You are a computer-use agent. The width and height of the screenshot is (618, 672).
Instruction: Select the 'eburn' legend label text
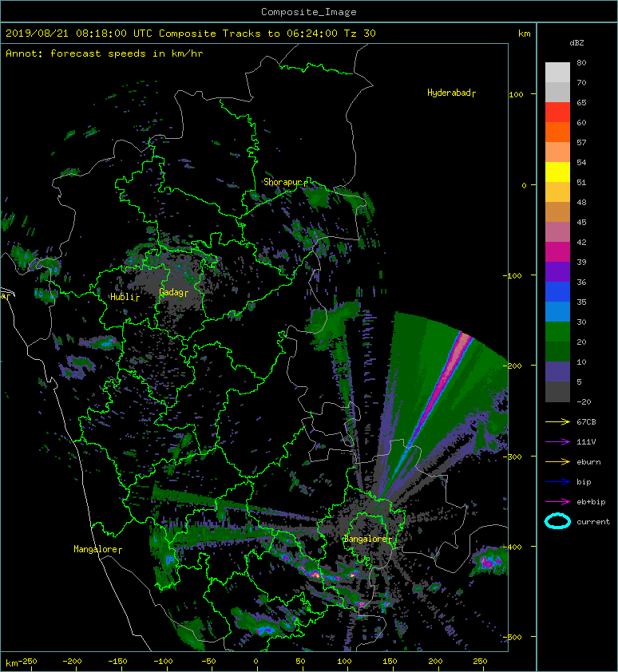[x=588, y=462]
